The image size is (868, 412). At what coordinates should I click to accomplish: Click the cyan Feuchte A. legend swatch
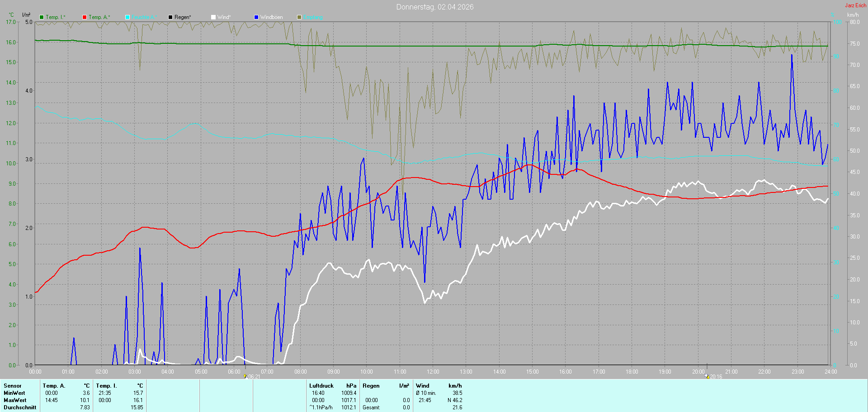pos(127,17)
